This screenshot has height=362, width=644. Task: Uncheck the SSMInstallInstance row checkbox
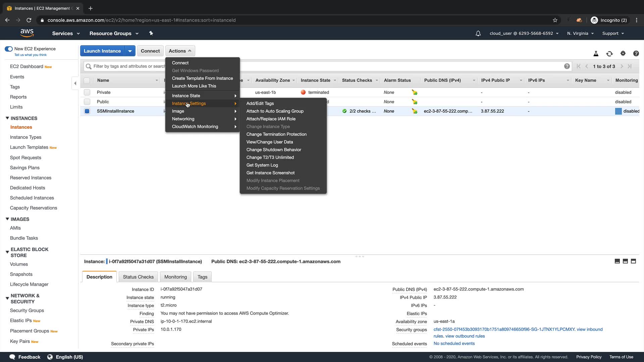tap(87, 111)
